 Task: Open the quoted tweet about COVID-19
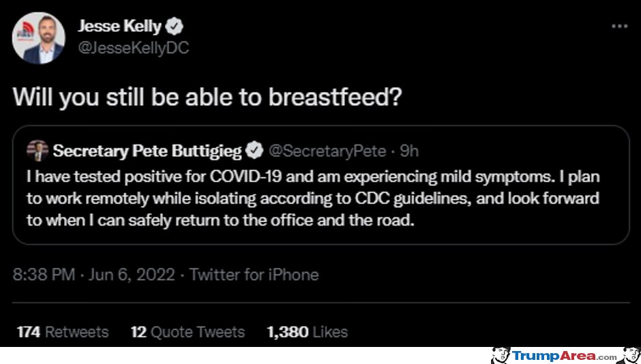[321, 185]
